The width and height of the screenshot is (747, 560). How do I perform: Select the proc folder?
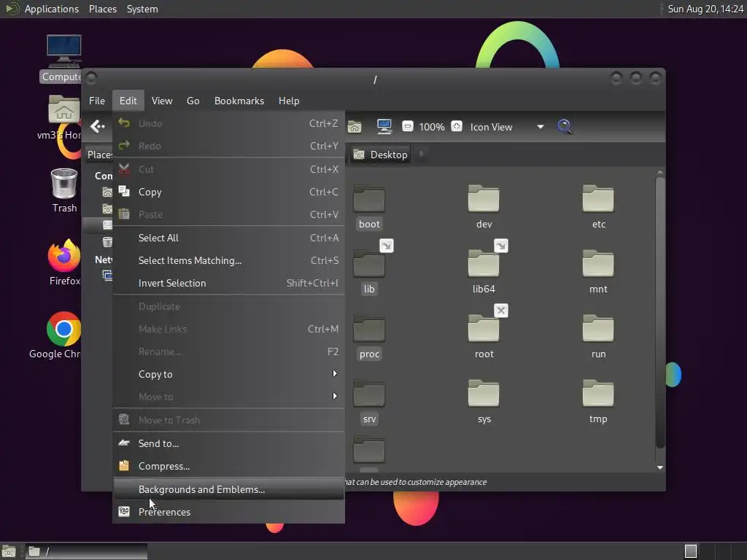[x=369, y=338]
